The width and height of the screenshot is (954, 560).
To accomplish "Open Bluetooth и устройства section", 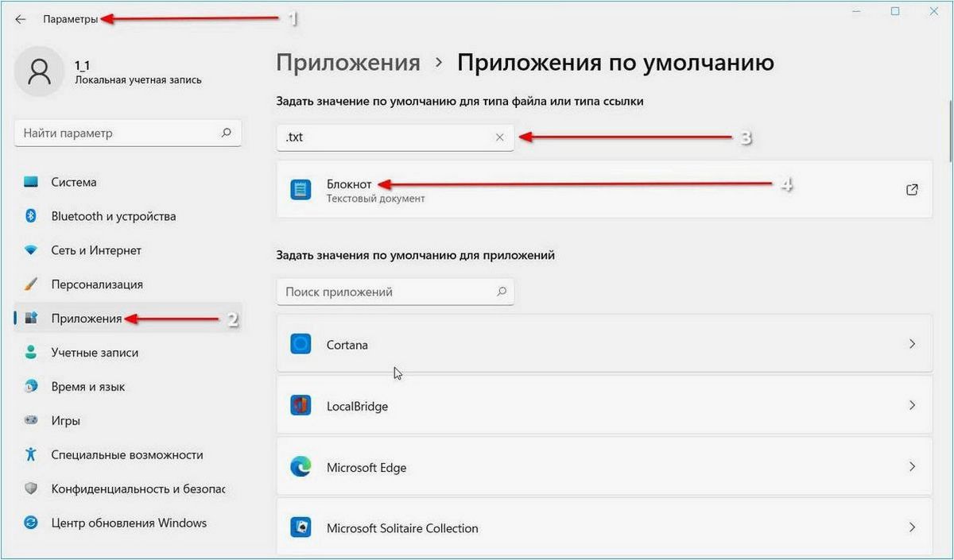I will [128, 216].
